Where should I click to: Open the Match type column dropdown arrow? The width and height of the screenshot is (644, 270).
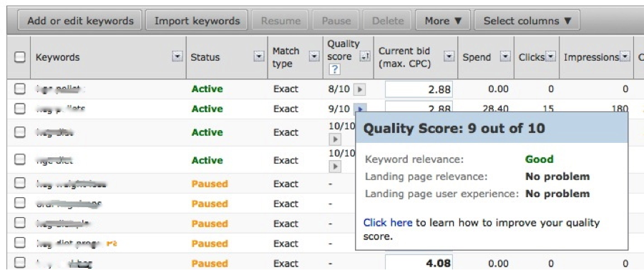(314, 57)
